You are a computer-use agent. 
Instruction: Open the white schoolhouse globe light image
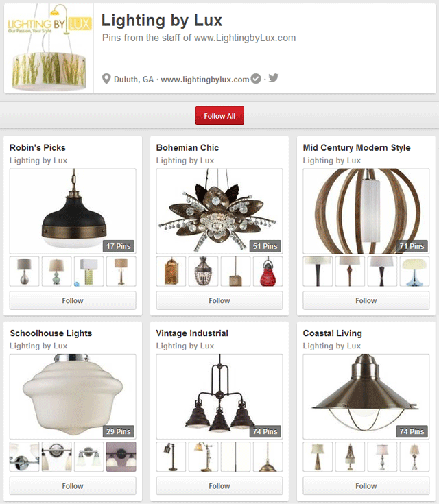point(73,396)
